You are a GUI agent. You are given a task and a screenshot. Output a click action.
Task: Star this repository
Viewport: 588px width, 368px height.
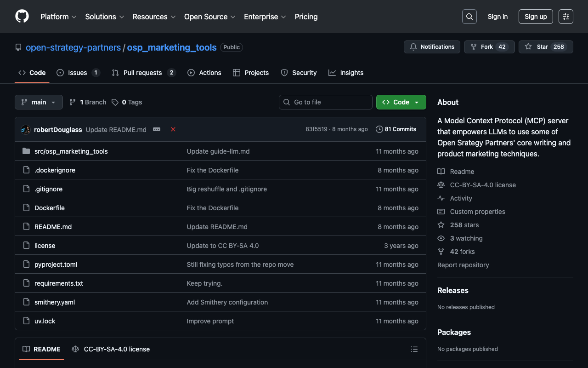pyautogui.click(x=546, y=47)
